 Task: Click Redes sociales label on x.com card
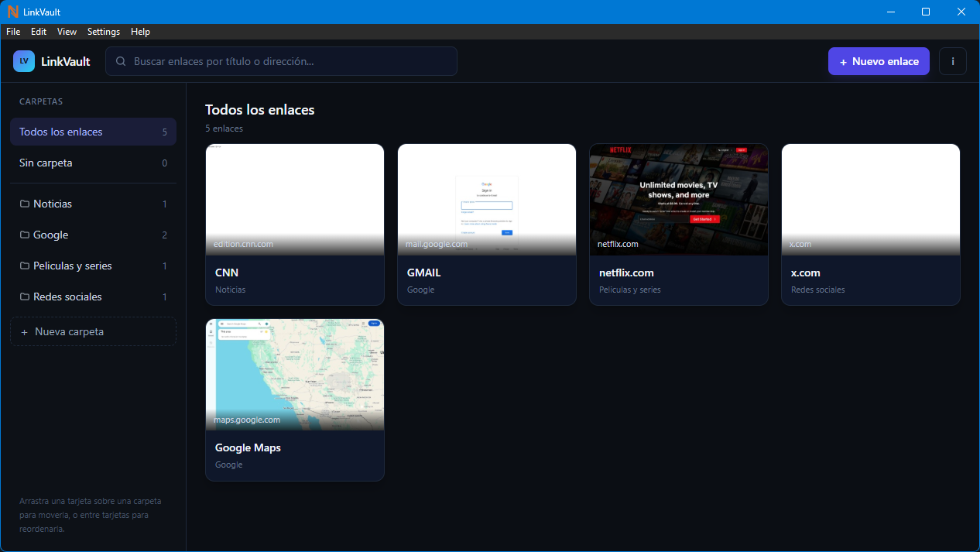[818, 290]
